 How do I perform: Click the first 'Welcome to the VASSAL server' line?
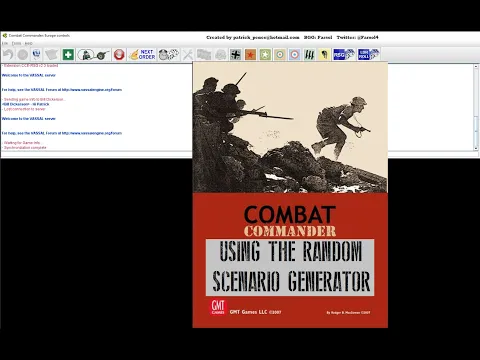29,75
